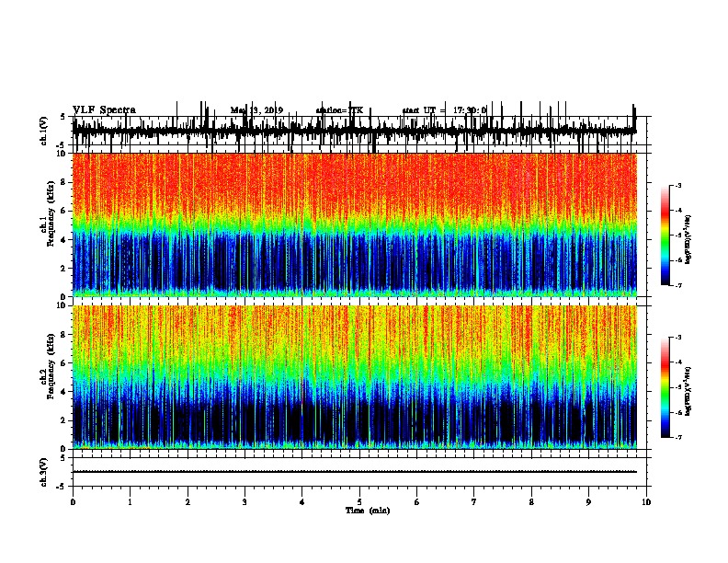Click the "-3" label on ch.1 colorbar
This screenshot has width=728, height=563.
pos(678,186)
